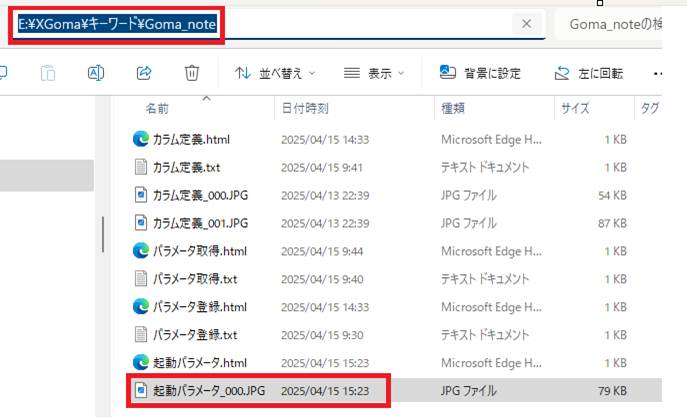
Task: Click JPG icon of カラム定義_000.JPG
Action: 141,195
